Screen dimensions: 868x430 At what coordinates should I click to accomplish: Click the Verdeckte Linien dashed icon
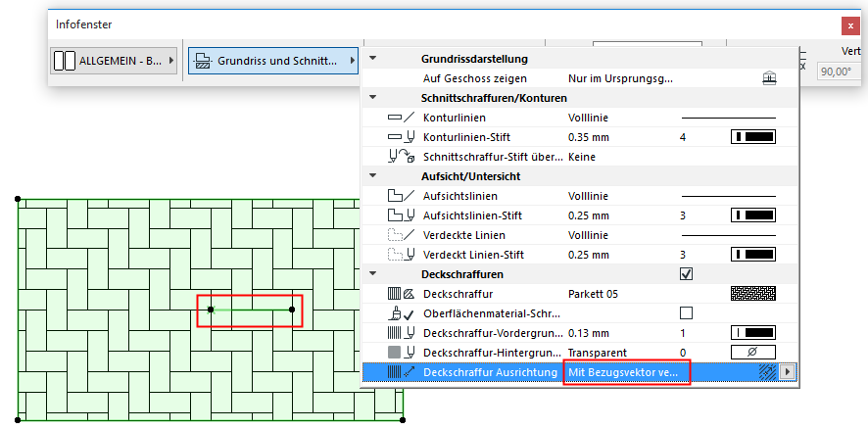pos(401,235)
